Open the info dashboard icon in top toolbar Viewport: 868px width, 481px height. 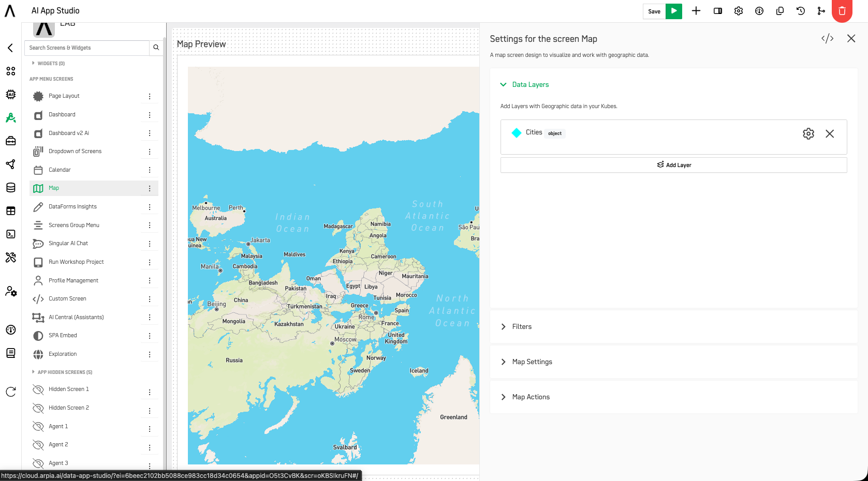tap(759, 11)
